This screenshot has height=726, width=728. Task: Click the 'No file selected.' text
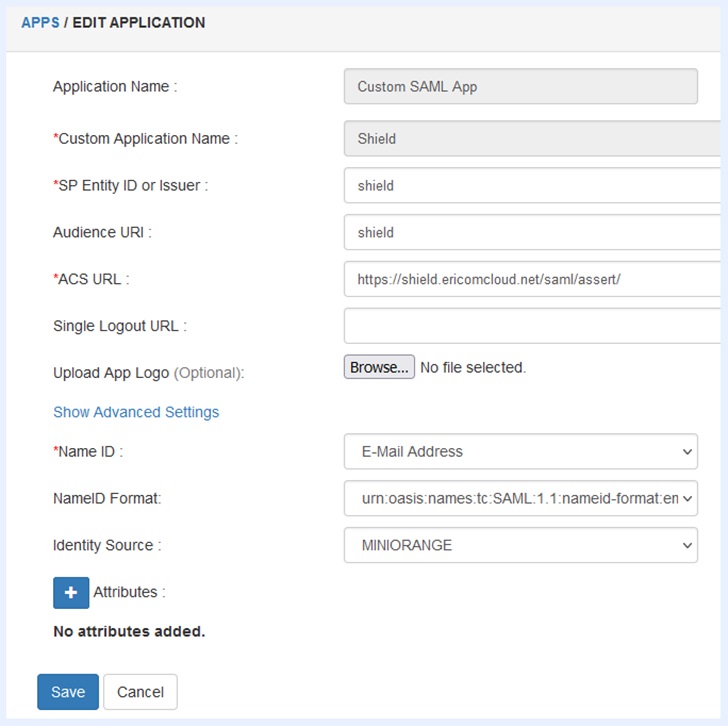click(473, 368)
